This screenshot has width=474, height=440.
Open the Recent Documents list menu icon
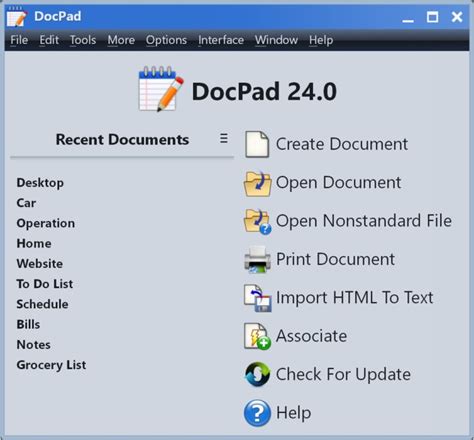(x=224, y=139)
